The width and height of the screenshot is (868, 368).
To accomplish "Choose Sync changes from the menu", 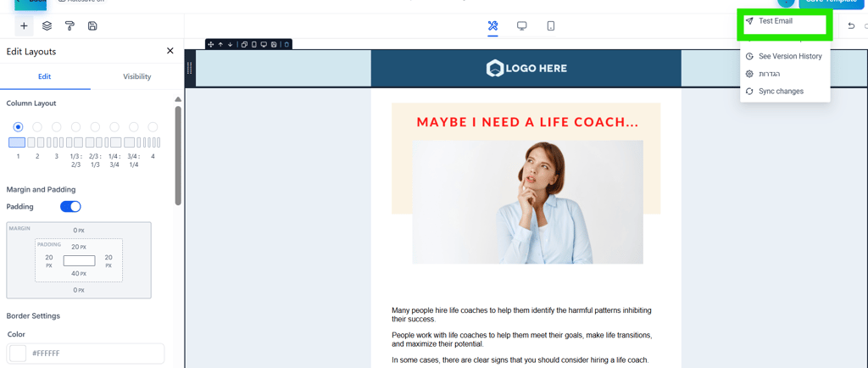I will click(785, 92).
